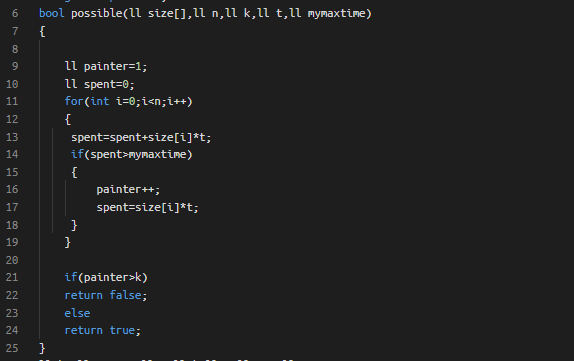Click the for keyword on line 11
The image size is (574, 361).
[x=74, y=101]
